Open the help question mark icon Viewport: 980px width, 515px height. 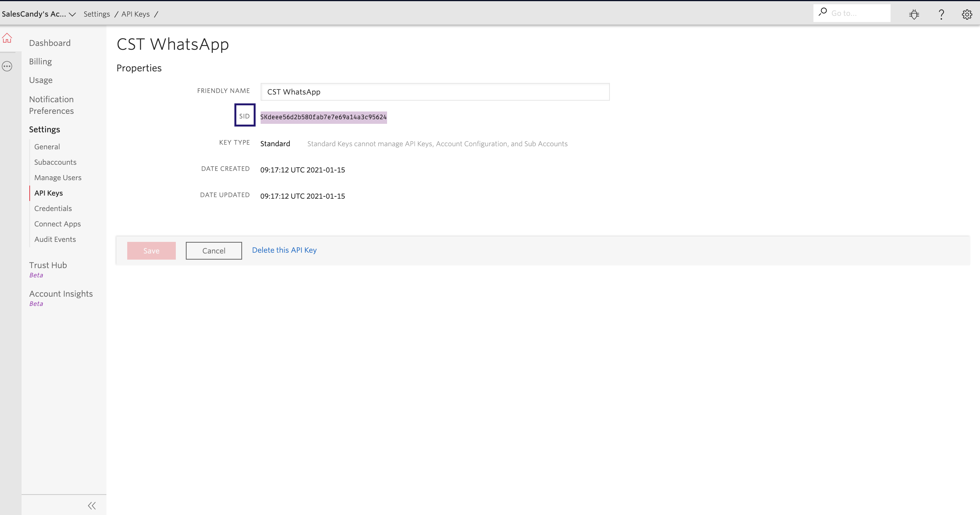click(941, 14)
